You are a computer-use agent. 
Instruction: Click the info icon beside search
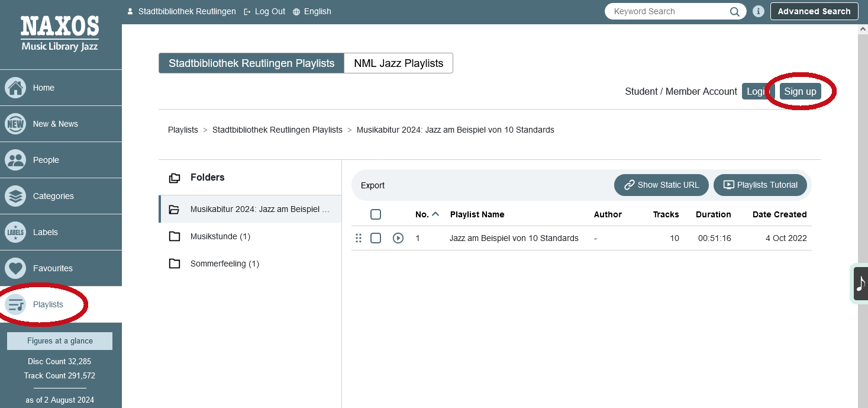pos(758,11)
